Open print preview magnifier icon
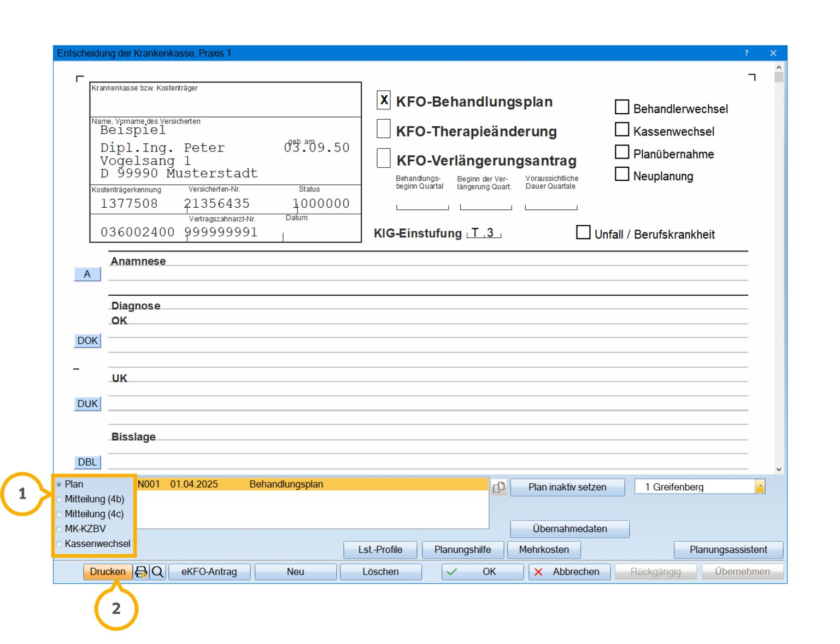 click(157, 572)
